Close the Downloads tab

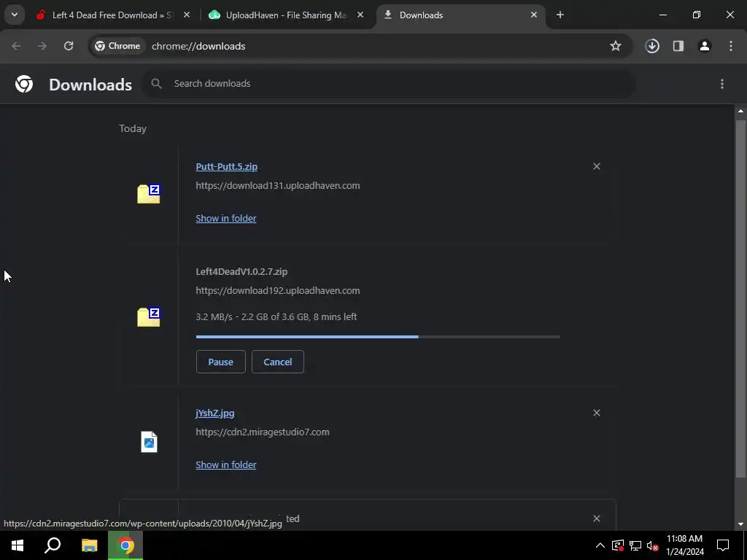tap(534, 15)
